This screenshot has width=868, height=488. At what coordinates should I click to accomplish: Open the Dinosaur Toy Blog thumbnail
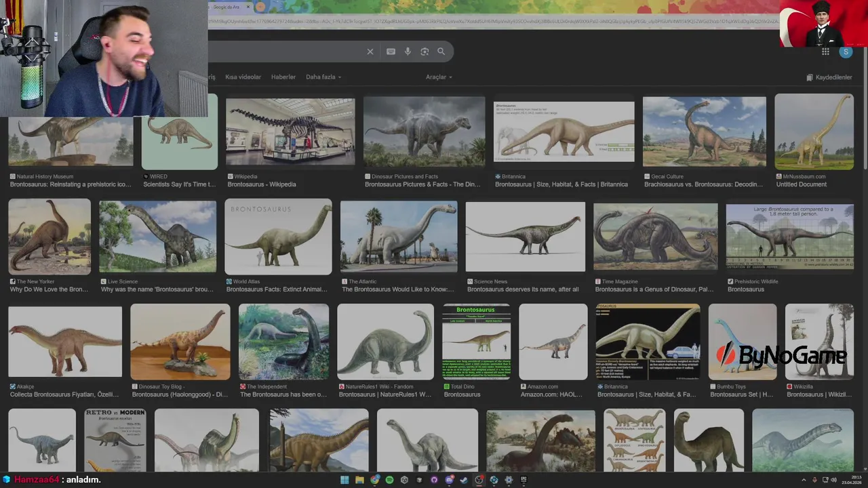[x=180, y=342]
